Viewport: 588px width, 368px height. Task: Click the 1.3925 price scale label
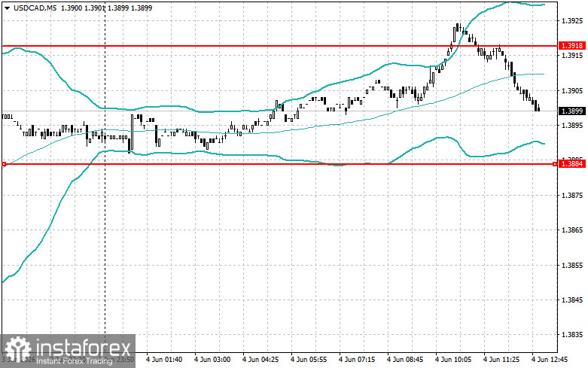point(572,21)
